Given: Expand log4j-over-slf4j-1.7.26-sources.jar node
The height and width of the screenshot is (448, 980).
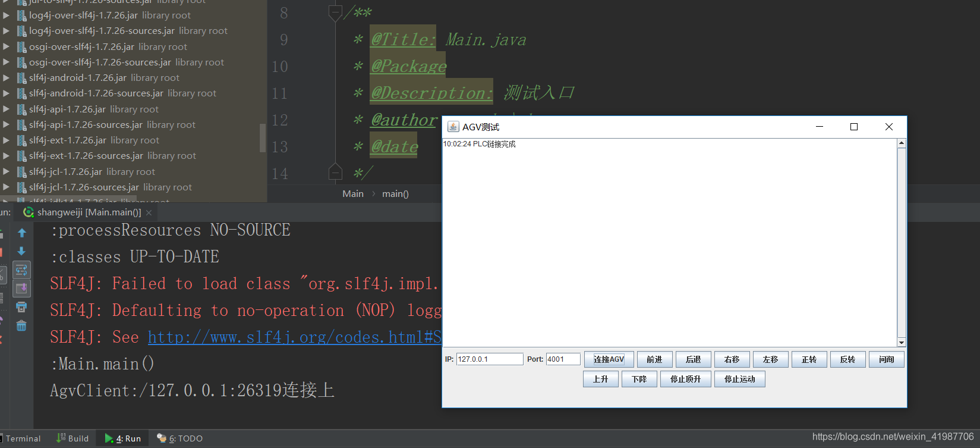Looking at the screenshot, I should pos(6,30).
